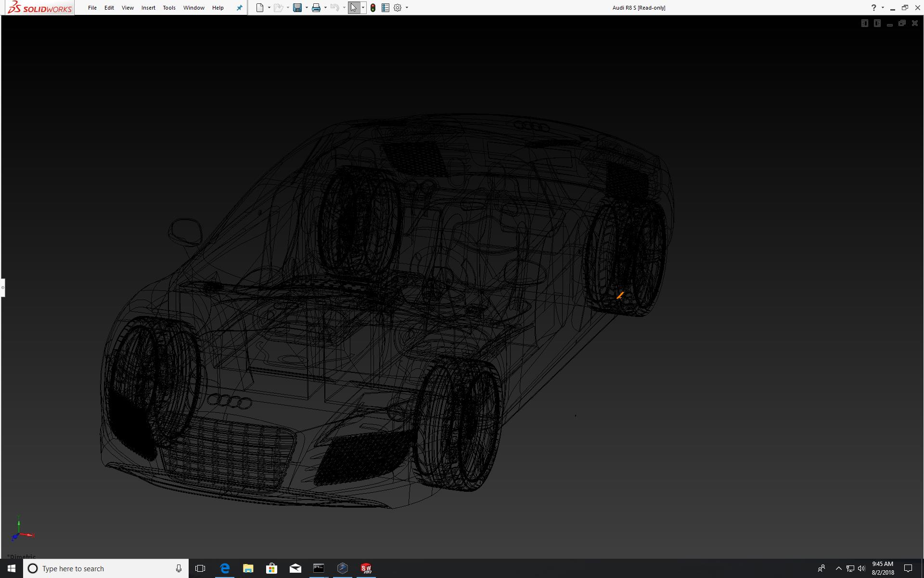The width and height of the screenshot is (924, 578).
Task: Click the Save icon
Action: click(x=297, y=8)
